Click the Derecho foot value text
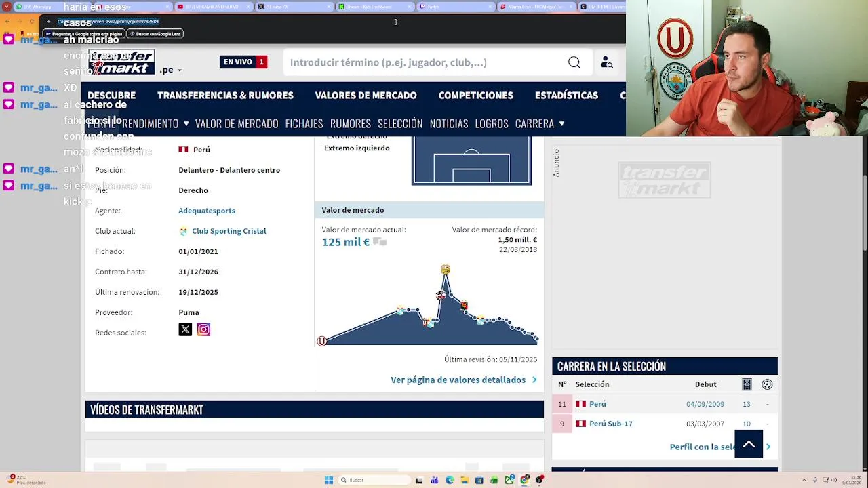The height and width of the screenshot is (488, 868). (193, 190)
